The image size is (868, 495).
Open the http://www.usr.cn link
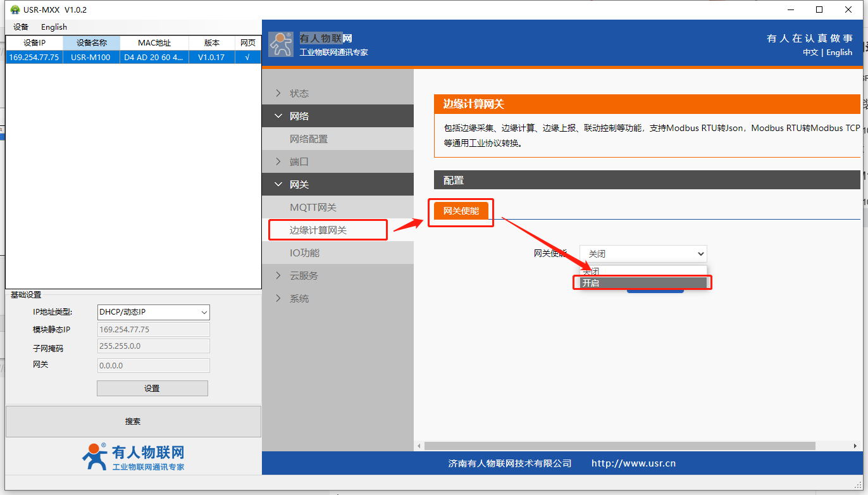[x=633, y=463]
